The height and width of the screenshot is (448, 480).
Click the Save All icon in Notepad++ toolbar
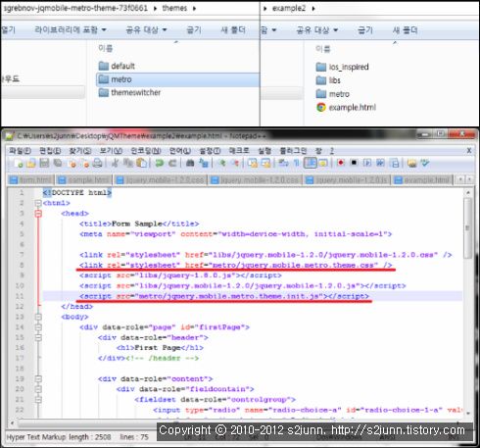click(x=58, y=163)
